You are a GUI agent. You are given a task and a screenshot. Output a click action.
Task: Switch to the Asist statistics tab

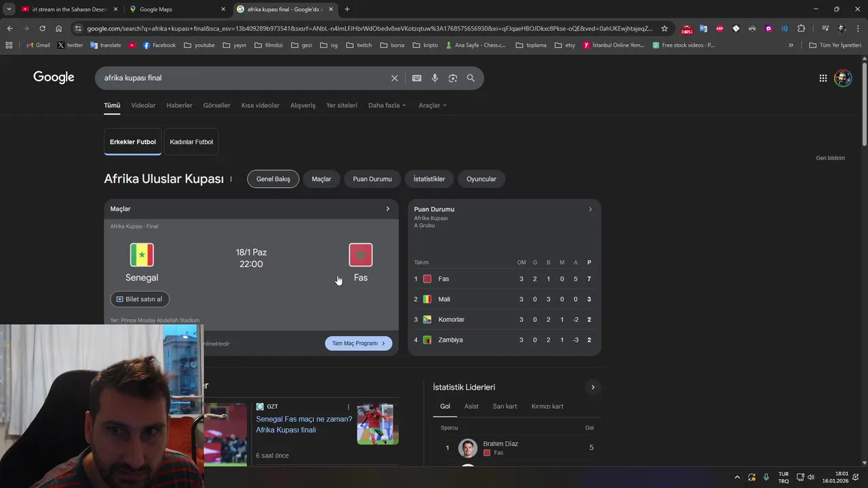point(471,406)
